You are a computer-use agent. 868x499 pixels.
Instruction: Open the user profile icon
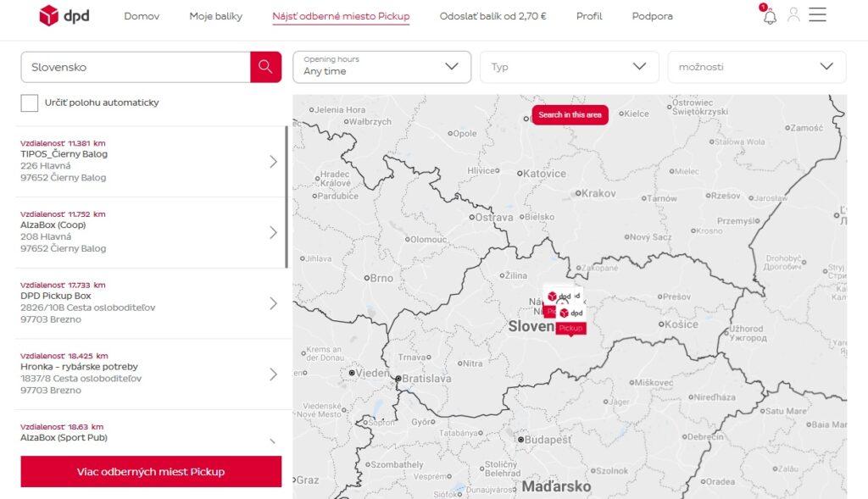click(x=793, y=15)
